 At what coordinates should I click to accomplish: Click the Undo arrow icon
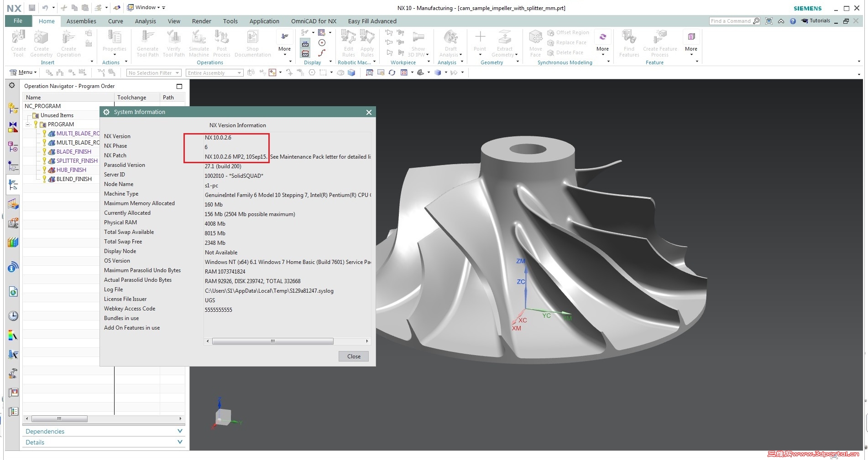45,8
